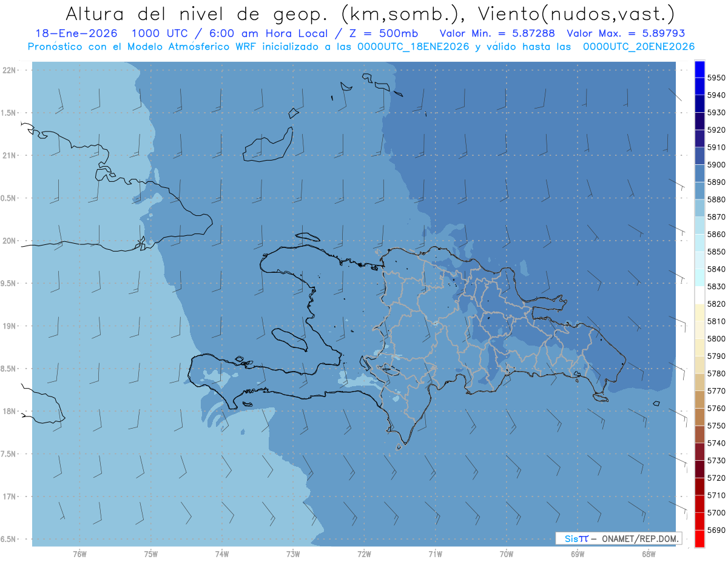Click the "5740" colorbar label
The image size is (728, 562).
[716, 443]
